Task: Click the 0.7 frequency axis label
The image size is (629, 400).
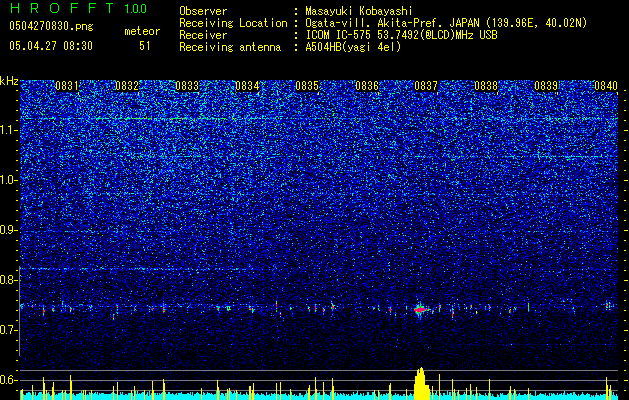Action: click(8, 330)
